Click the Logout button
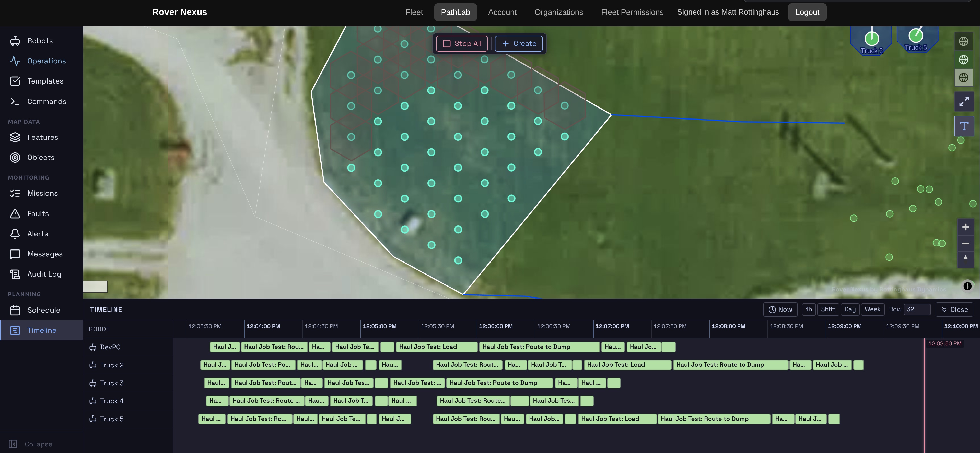The image size is (980, 453). coord(807,12)
